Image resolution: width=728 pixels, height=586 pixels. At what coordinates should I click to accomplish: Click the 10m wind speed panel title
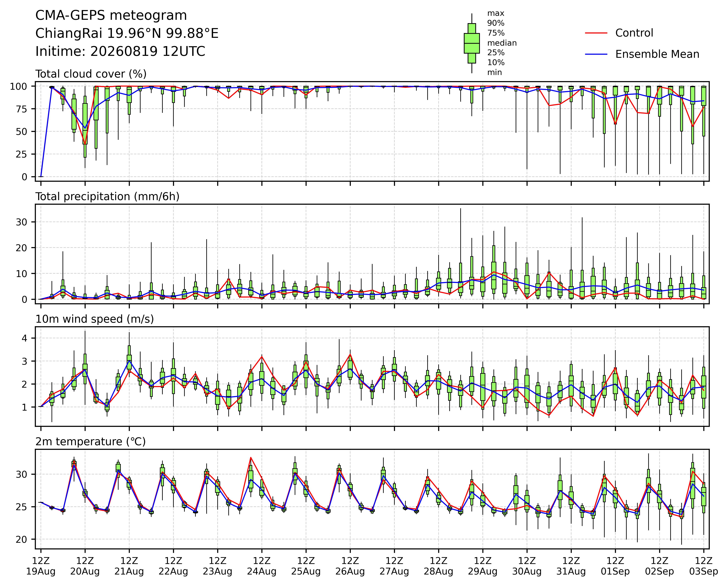(x=95, y=319)
